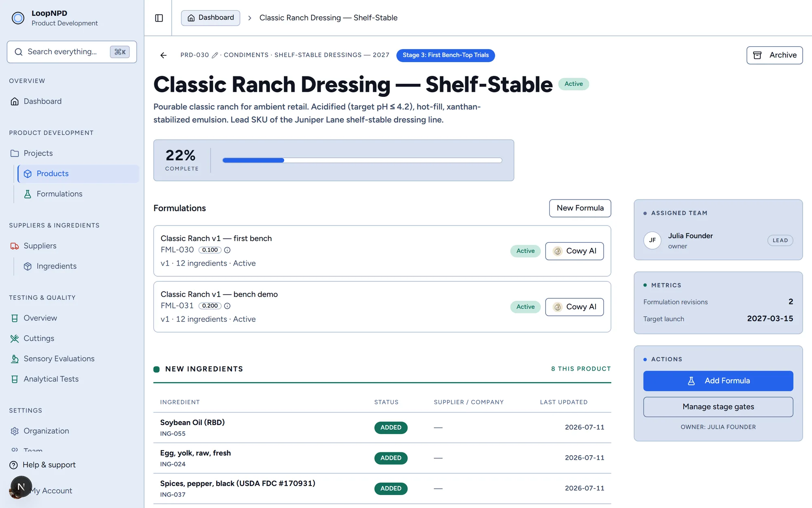Screen dimensions: 812x508
Task: Open Analytical Tests
Action: [72, 379]
